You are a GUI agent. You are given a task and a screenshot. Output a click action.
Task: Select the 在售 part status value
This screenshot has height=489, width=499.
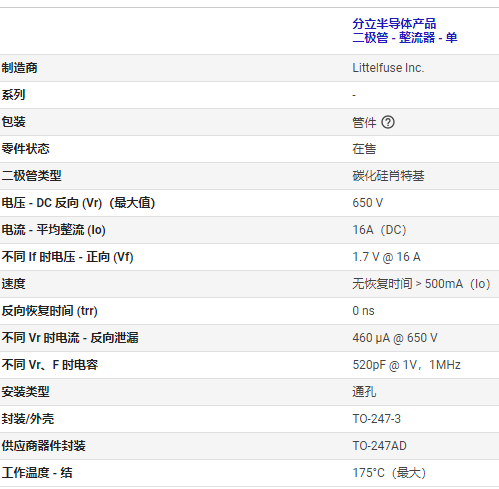tap(364, 149)
